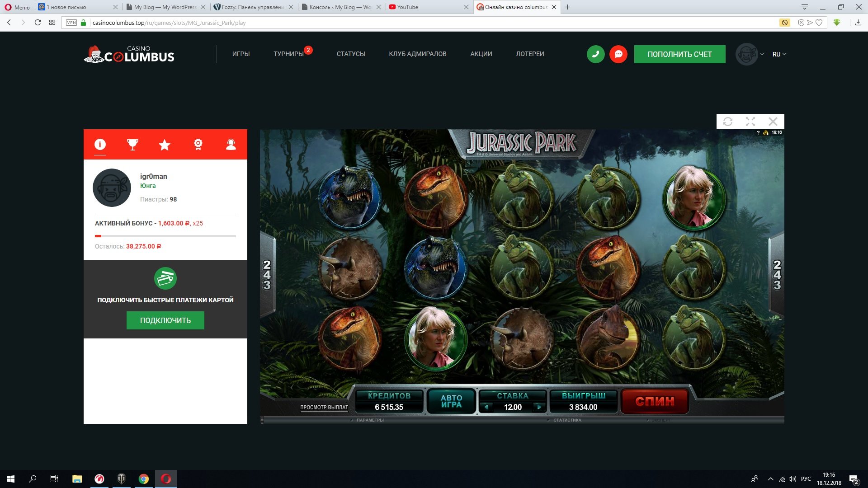This screenshot has height=488, width=868.
Task: Click the ПРОСМОТР ВЫПЛАТ paytable link
Action: point(324,407)
